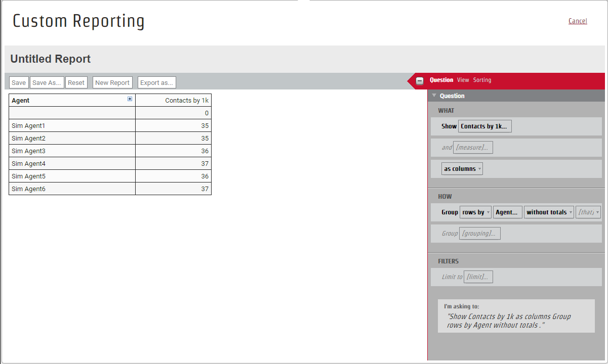Switch to the Sorting tab
This screenshot has height=364, width=608.
[482, 80]
